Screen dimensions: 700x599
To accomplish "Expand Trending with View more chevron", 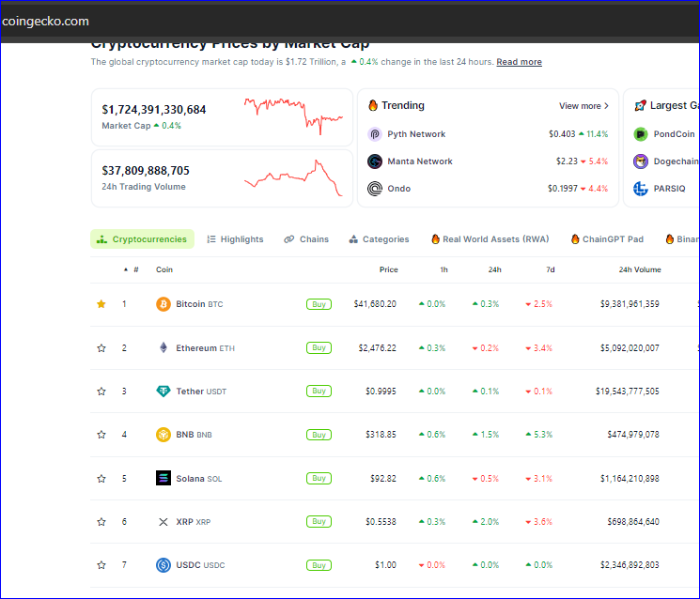I will [583, 106].
